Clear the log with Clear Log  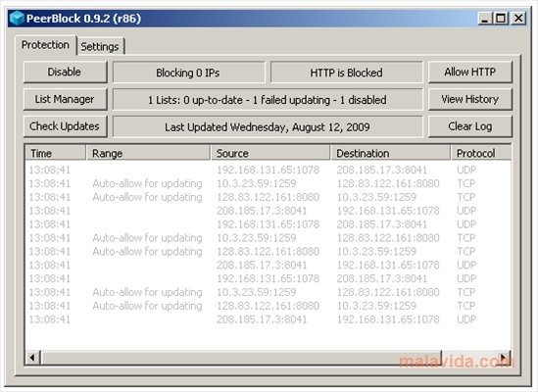(x=470, y=126)
